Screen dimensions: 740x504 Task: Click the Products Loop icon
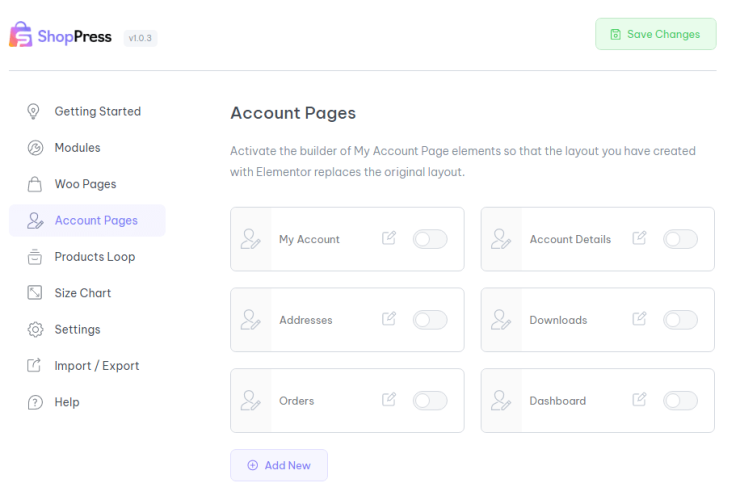(x=34, y=257)
